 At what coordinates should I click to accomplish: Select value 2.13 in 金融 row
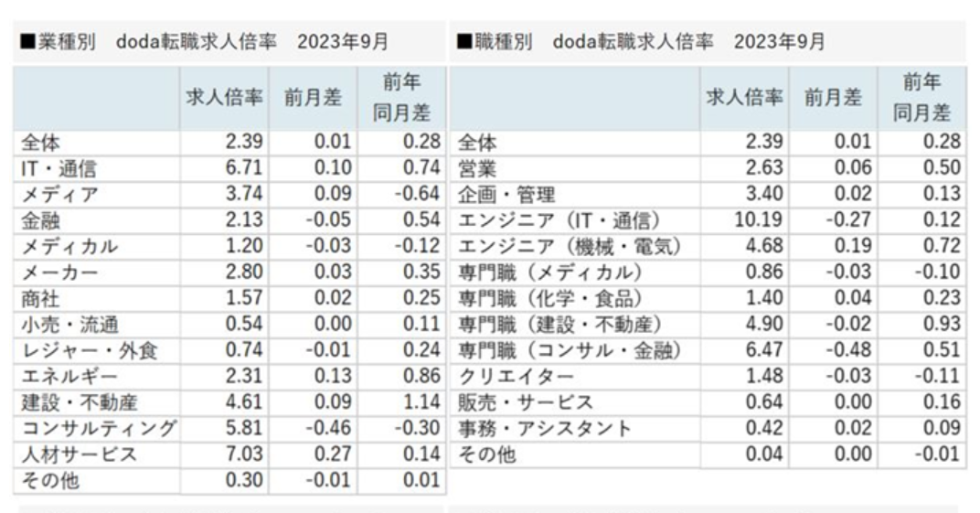pyautogui.click(x=244, y=220)
